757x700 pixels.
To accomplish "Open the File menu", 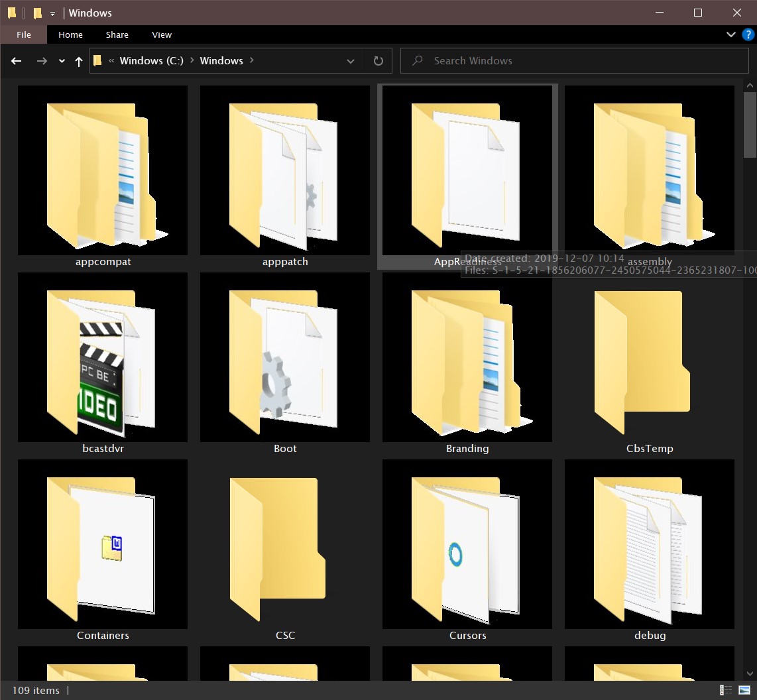I will coord(24,34).
